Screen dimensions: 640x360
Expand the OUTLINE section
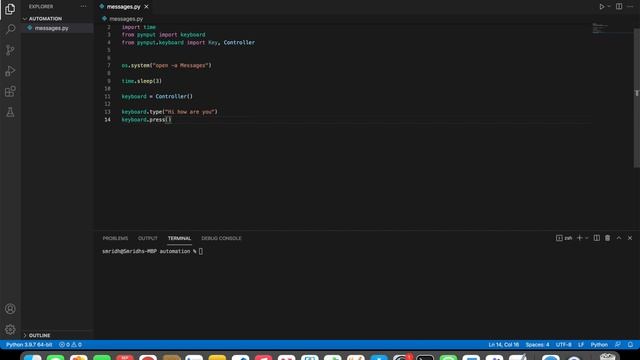tap(39, 335)
